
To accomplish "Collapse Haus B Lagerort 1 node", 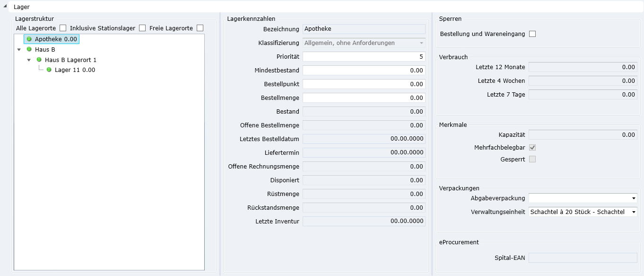I will coord(29,60).
